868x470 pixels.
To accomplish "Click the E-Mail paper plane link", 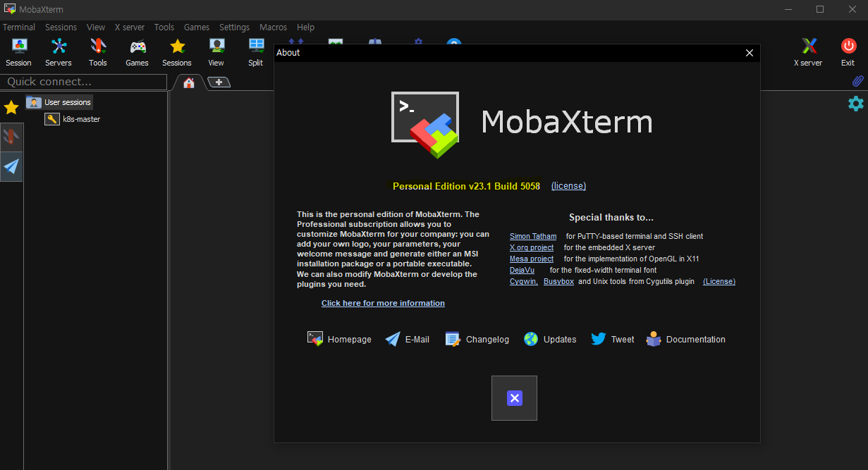I will click(407, 339).
